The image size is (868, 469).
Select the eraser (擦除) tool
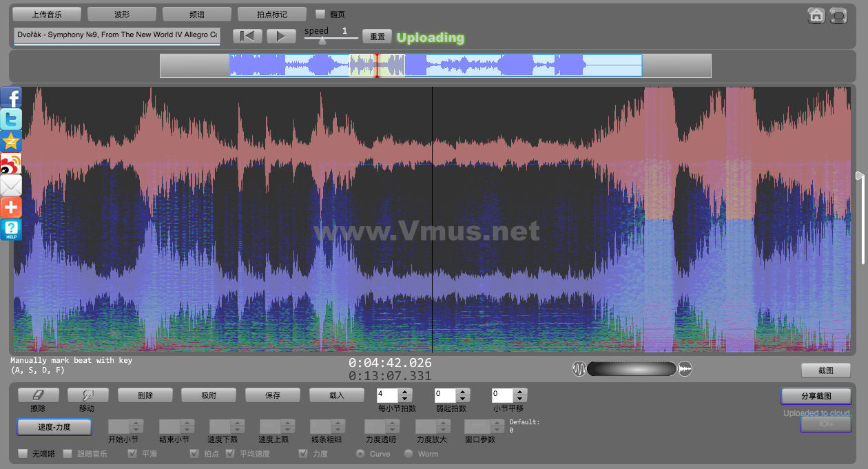38,395
